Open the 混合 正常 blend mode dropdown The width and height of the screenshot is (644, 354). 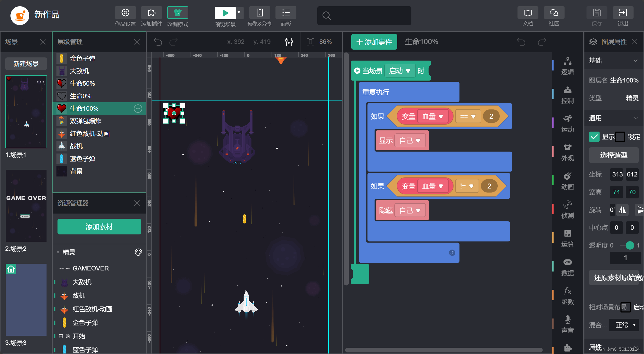click(x=625, y=325)
